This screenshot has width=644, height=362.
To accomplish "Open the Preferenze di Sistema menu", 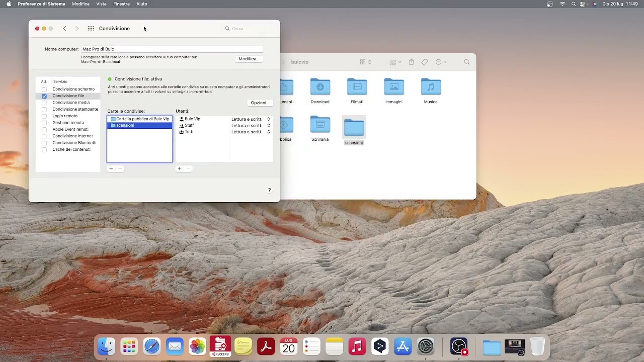I will pyautogui.click(x=41, y=4).
